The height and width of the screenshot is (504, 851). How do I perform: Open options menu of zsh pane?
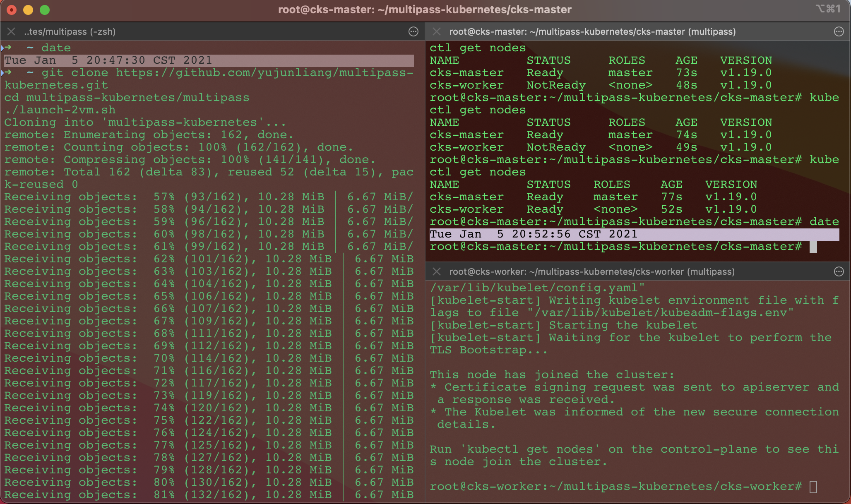413,31
